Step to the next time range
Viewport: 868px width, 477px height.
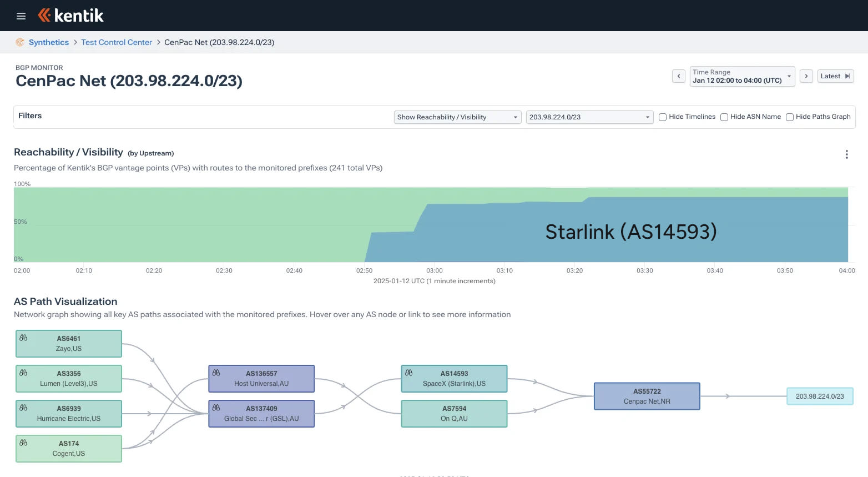(806, 76)
